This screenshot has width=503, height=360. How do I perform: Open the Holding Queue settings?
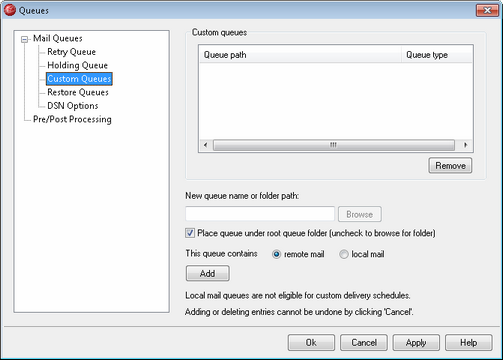(77, 65)
